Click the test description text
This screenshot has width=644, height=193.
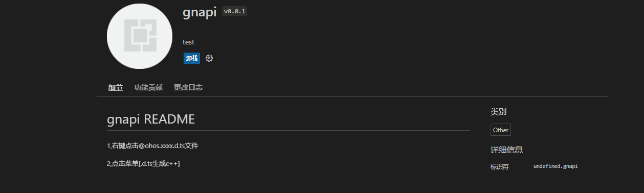(x=188, y=42)
